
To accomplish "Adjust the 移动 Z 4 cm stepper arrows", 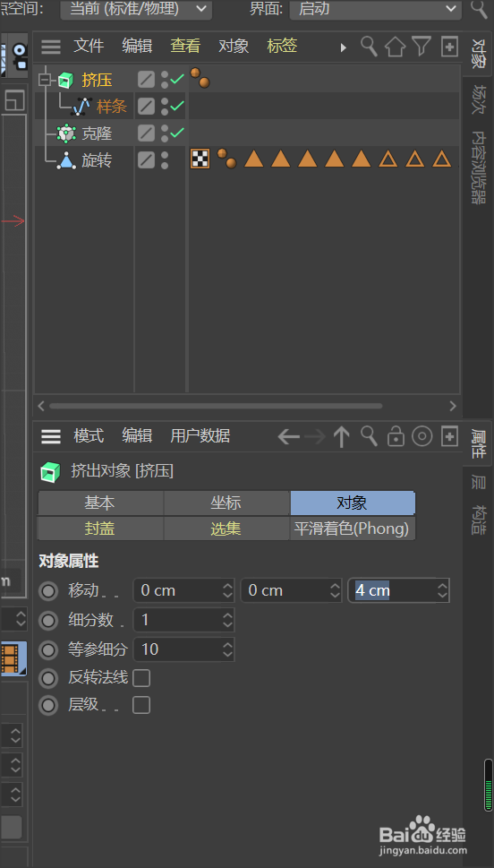I will (442, 590).
